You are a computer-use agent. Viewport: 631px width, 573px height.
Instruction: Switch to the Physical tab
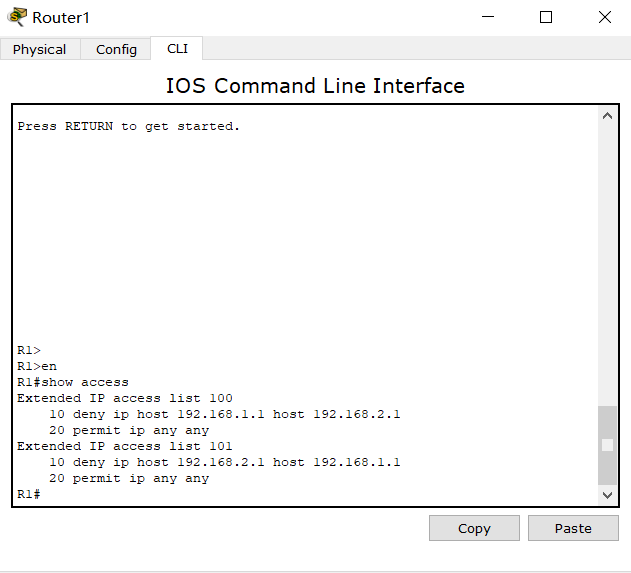40,49
